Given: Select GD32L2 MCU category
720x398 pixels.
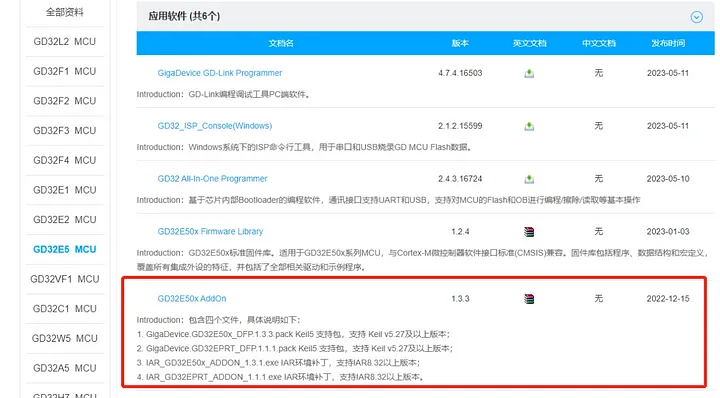Looking at the screenshot, I should coord(65,42).
